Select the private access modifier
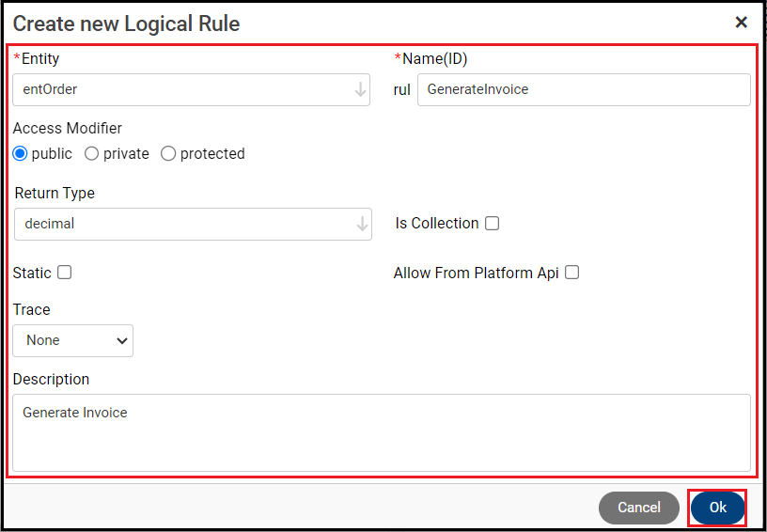767x532 pixels. click(92, 153)
